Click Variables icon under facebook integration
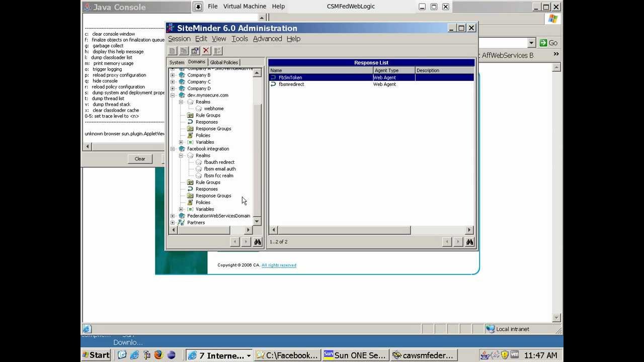Image resolution: width=644 pixels, height=362 pixels. coord(190,209)
